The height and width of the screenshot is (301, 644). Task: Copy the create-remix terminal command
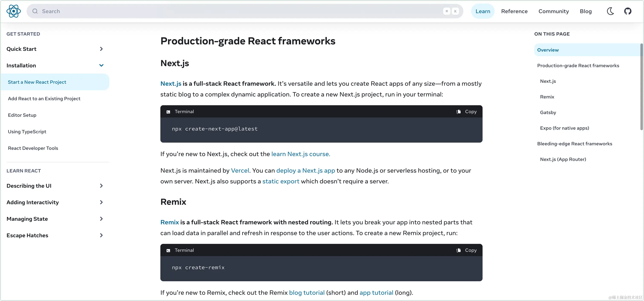(467, 250)
